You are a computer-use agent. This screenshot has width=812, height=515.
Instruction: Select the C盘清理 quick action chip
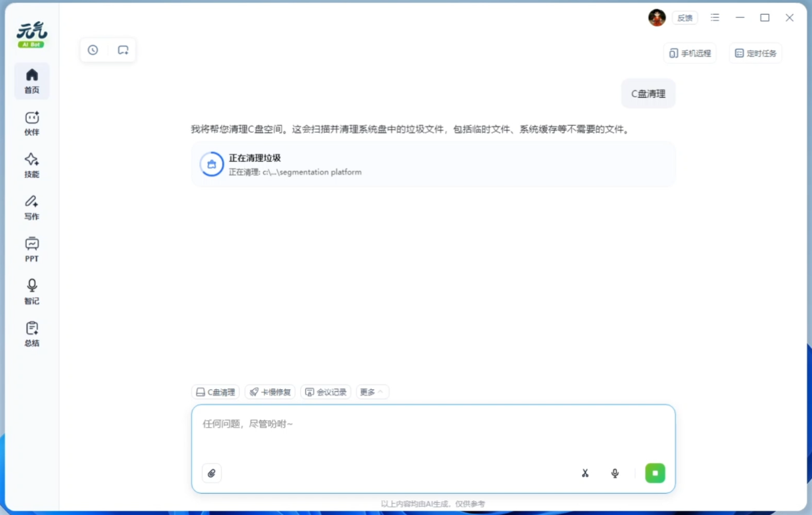click(215, 392)
